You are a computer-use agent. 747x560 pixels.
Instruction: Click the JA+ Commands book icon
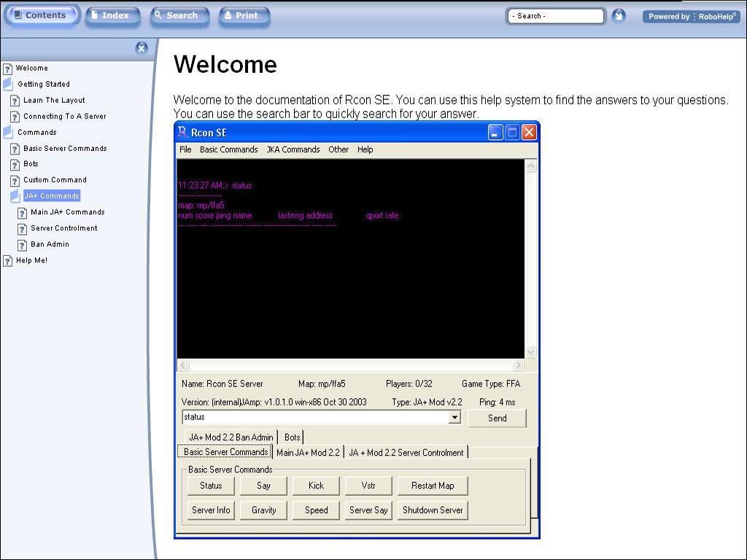point(15,196)
